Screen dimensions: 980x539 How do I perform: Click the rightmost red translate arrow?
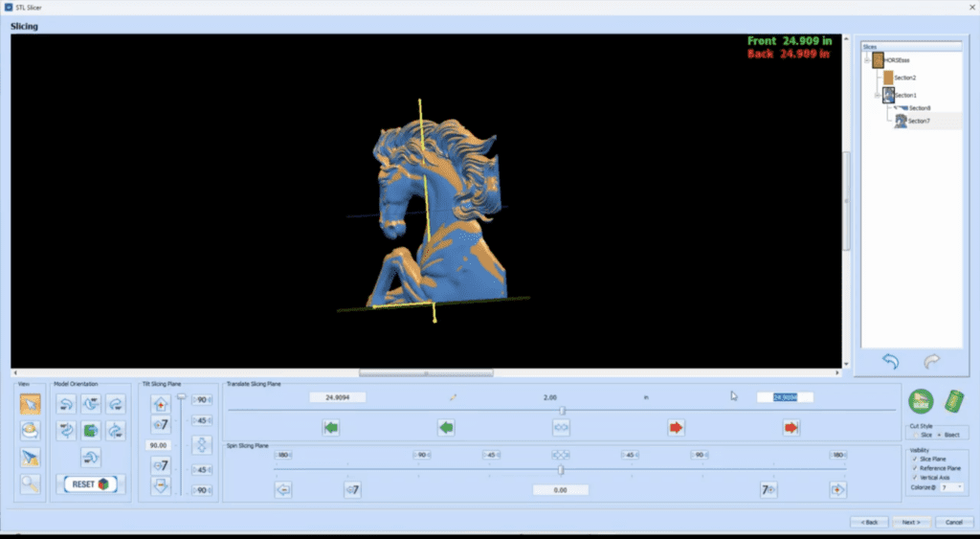point(791,428)
